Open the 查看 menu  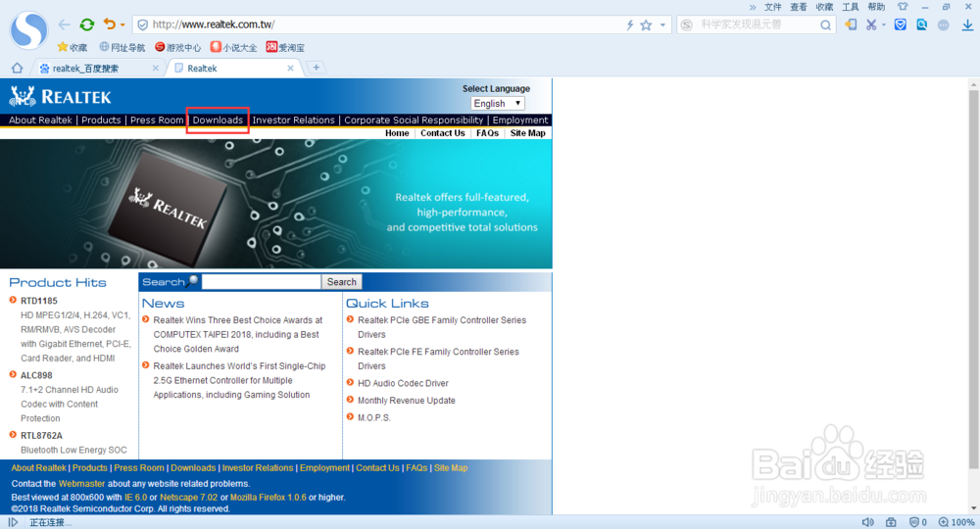(x=799, y=7)
